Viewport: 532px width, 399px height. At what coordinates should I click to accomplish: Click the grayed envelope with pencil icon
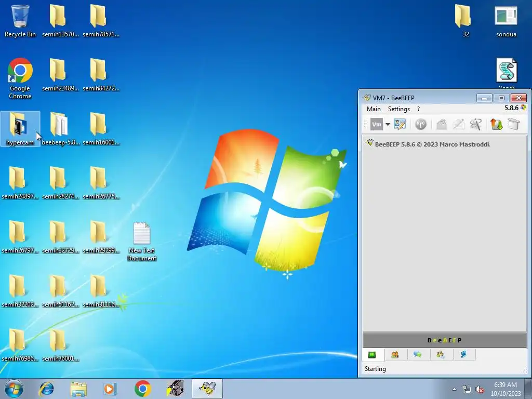(x=458, y=124)
